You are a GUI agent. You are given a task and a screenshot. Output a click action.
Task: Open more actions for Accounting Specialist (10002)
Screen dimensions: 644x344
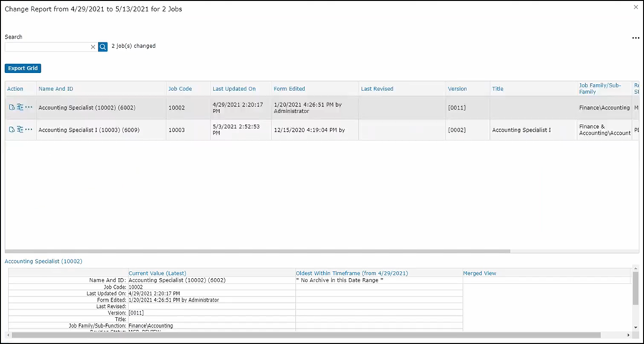(29, 107)
